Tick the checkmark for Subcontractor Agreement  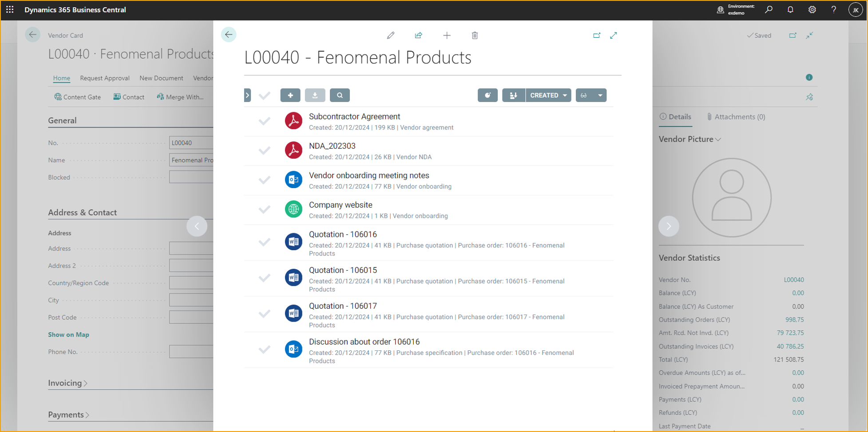click(x=264, y=121)
